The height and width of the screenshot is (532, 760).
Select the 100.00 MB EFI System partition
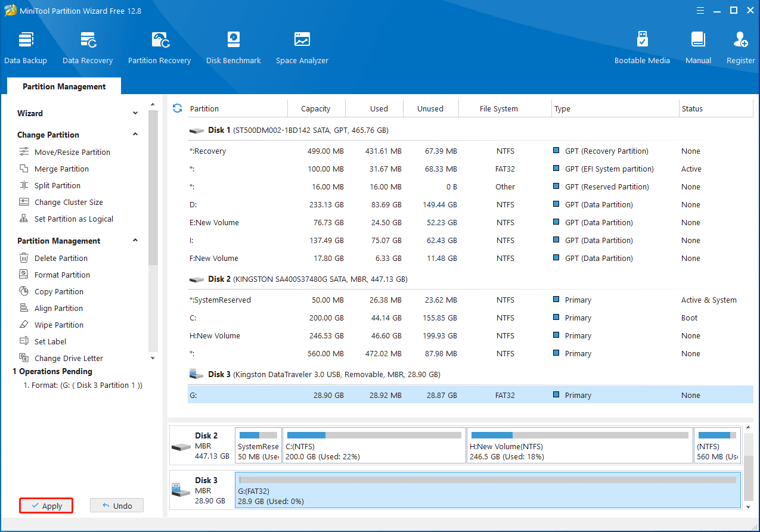pyautogui.click(x=470, y=169)
